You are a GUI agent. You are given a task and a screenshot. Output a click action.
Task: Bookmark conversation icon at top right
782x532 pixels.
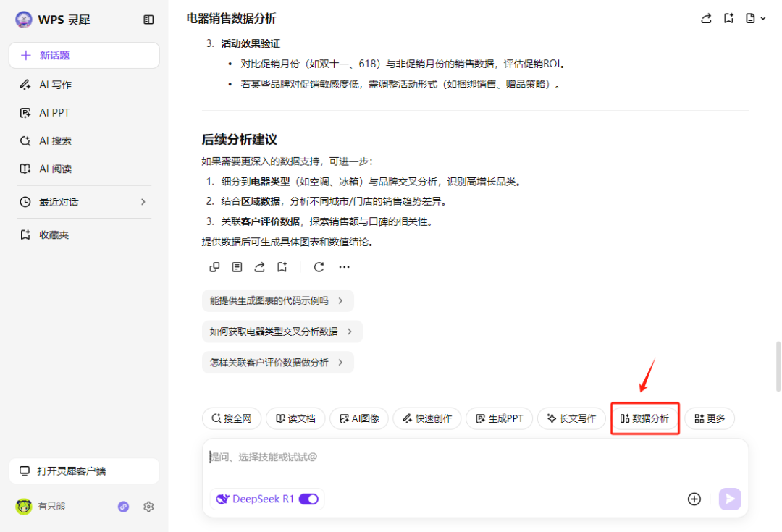click(x=728, y=19)
